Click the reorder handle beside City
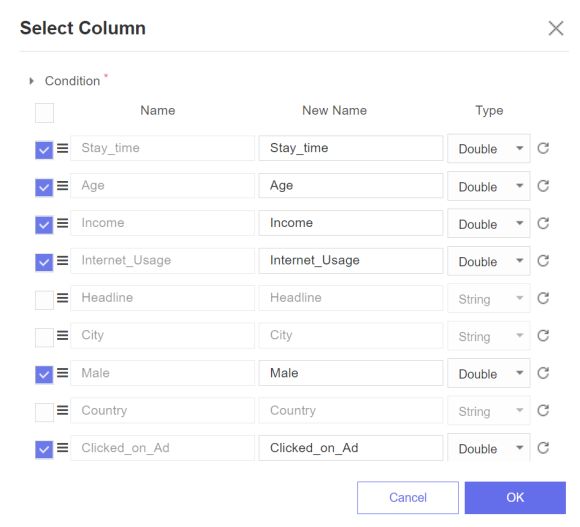 (x=63, y=335)
